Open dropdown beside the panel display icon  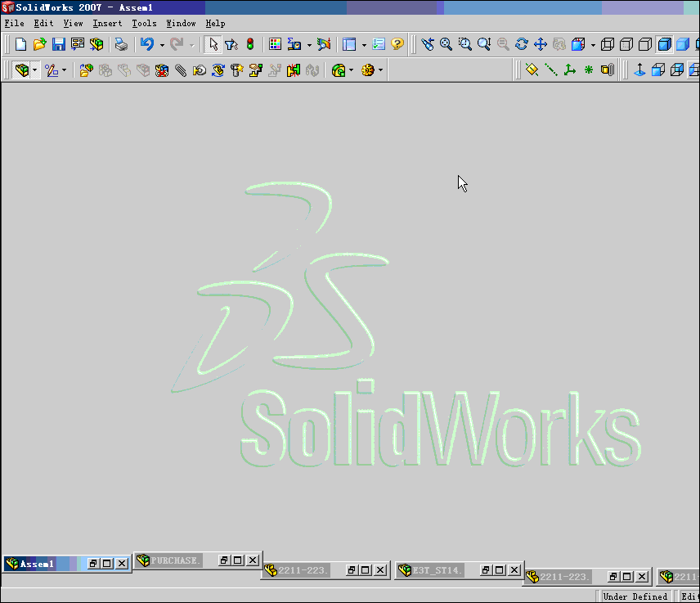click(364, 45)
